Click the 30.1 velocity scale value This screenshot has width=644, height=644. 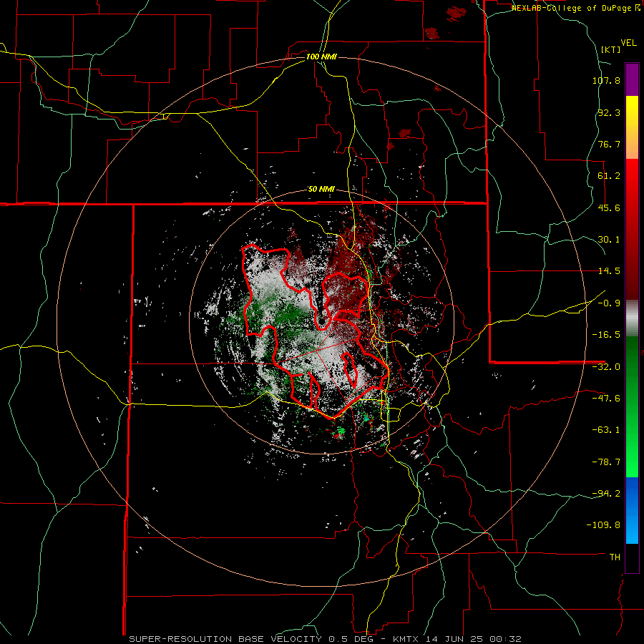click(x=609, y=240)
